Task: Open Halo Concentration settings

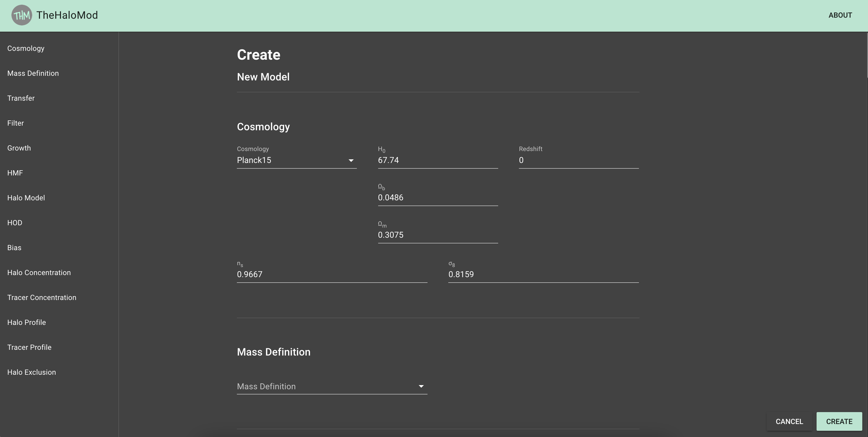Action: [39, 272]
